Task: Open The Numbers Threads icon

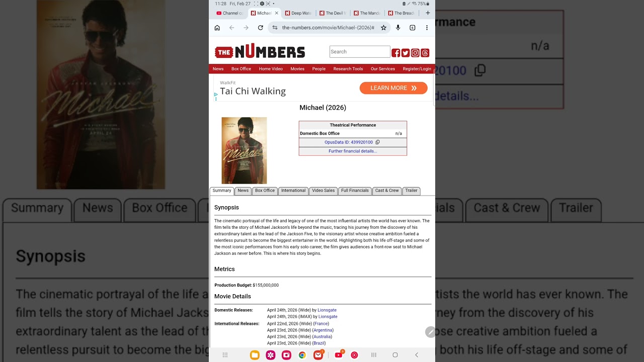Action: [x=425, y=53]
